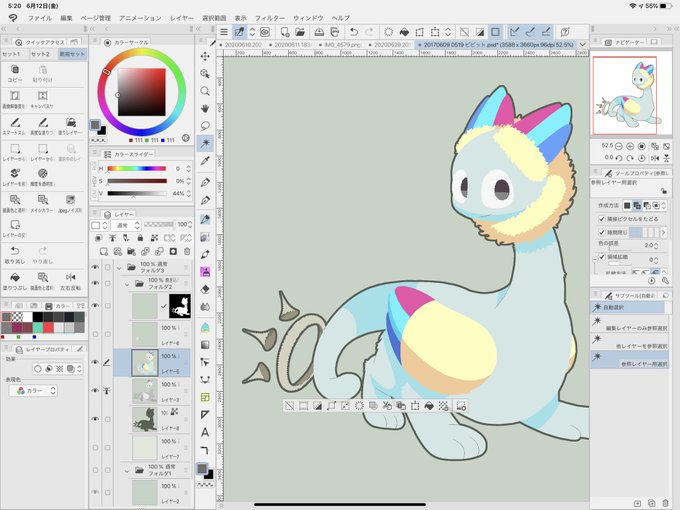The width and height of the screenshot is (680, 510).
Task: Click the Deselect icon in the selection launcher
Action: tap(290, 406)
